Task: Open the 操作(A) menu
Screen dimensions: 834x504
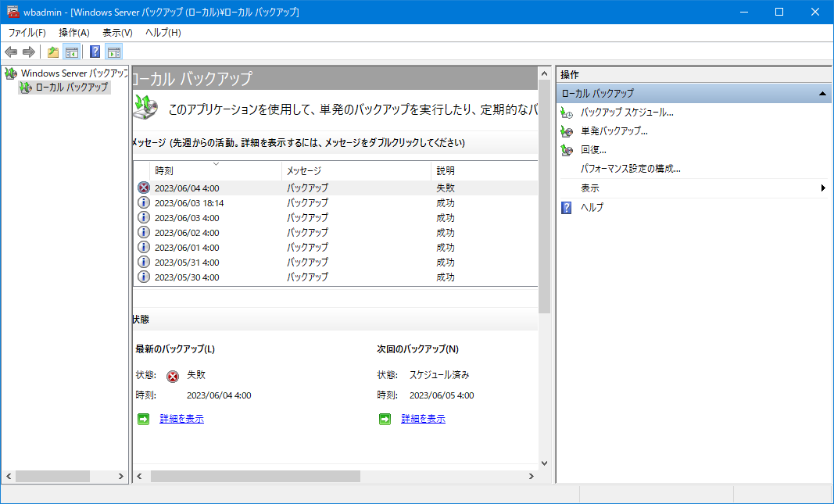Action: [x=74, y=33]
